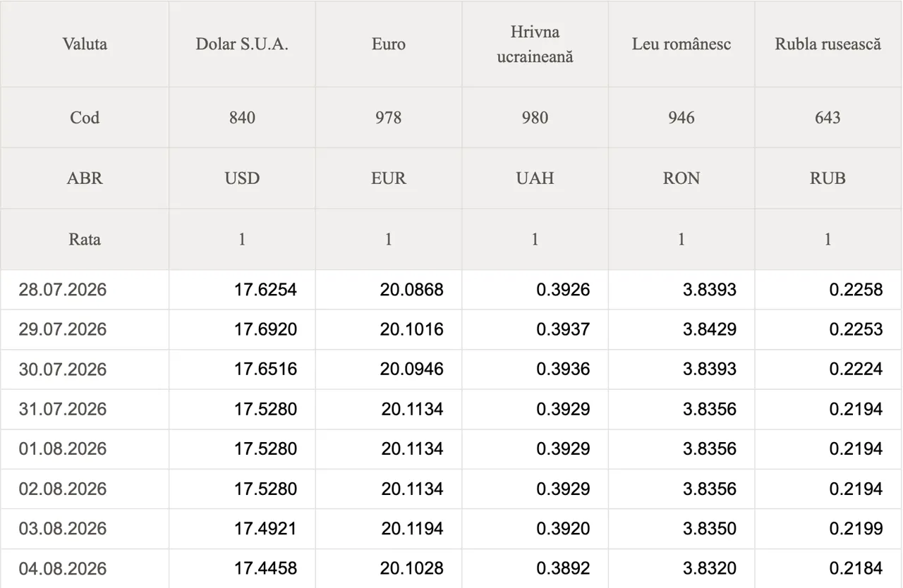This screenshot has width=903, height=588.
Task: Click the RON abbreviation cell
Action: pyautogui.click(x=681, y=178)
